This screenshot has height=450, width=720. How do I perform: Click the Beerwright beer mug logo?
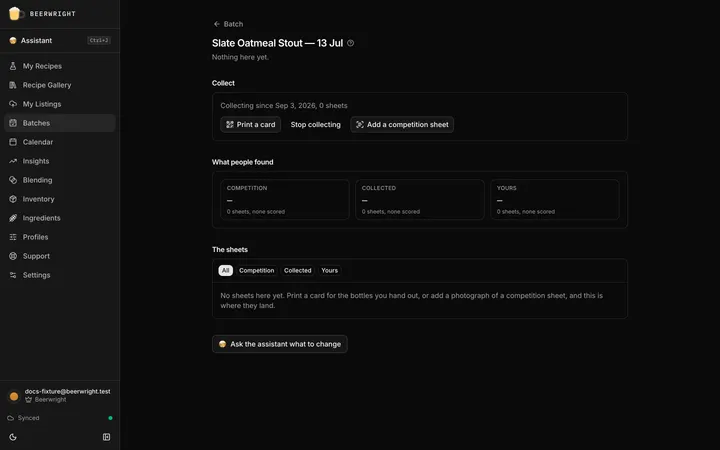tap(15, 13)
